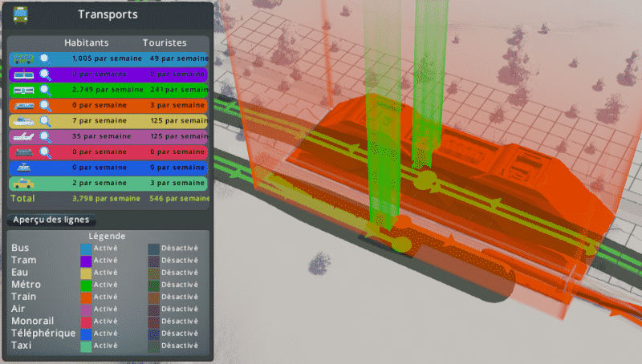Click the bus icon in the blue row
The width and height of the screenshot is (642, 364).
[x=23, y=59]
